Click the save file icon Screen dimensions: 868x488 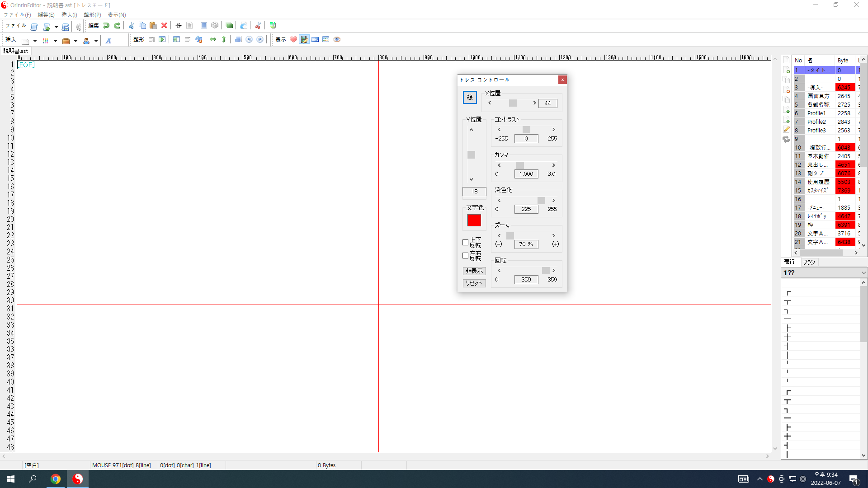(65, 27)
